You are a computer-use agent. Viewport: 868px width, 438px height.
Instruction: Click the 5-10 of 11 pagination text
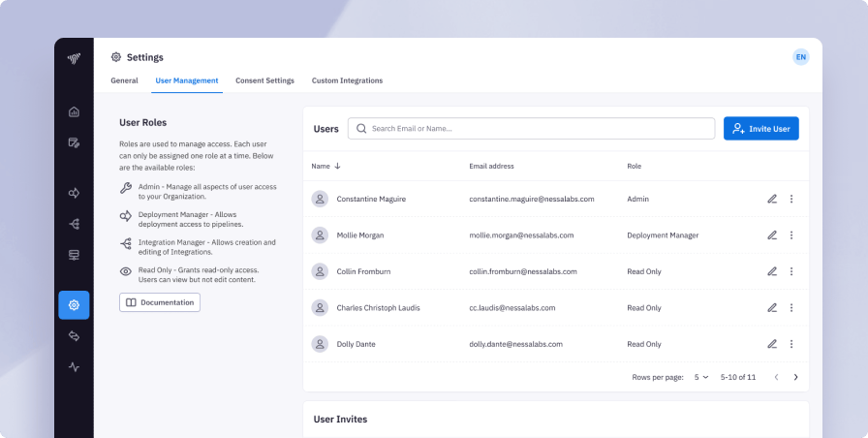tap(738, 377)
